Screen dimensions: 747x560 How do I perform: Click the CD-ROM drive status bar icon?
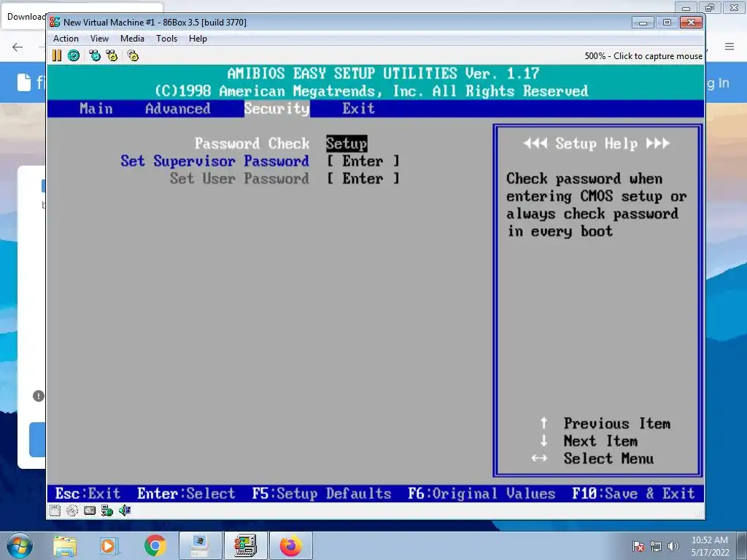click(72, 511)
